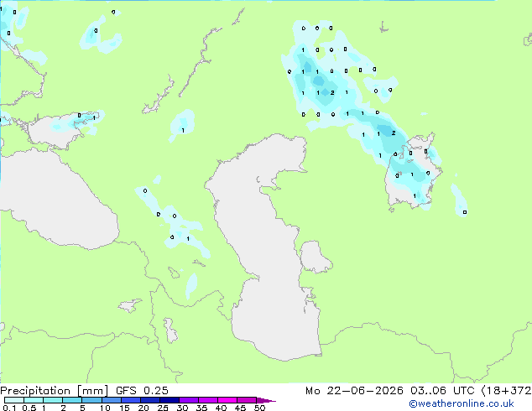The width and height of the screenshot is (532, 411).
Task: Pick the legend swatch between 1 and 2
Action: [53, 400]
